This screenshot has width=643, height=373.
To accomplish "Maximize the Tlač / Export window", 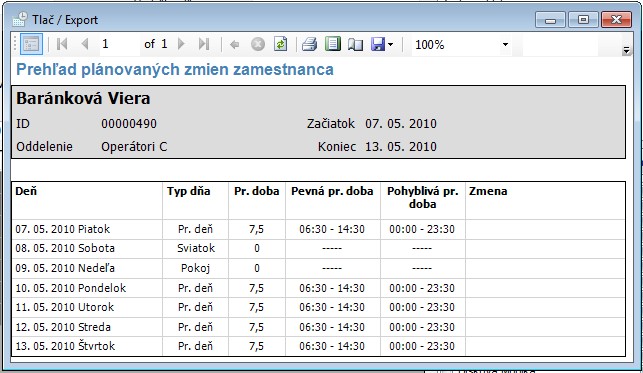I will click(x=583, y=20).
